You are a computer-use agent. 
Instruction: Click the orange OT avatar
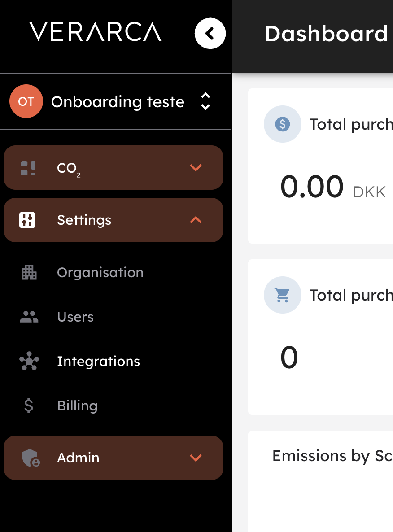(x=26, y=101)
